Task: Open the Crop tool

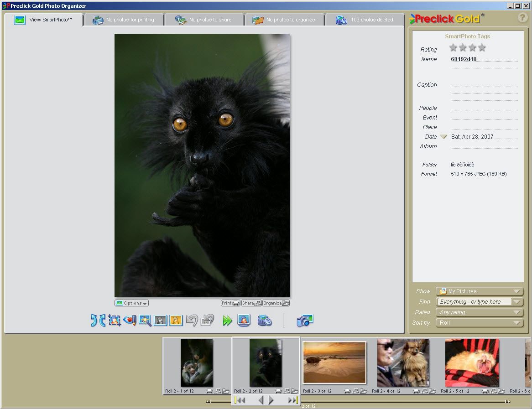Action: [x=114, y=321]
